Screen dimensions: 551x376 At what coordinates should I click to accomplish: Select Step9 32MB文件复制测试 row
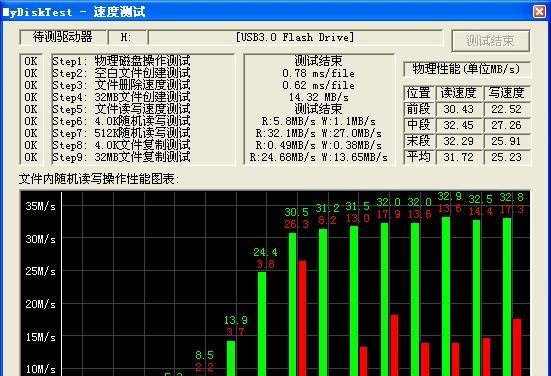[x=121, y=157]
